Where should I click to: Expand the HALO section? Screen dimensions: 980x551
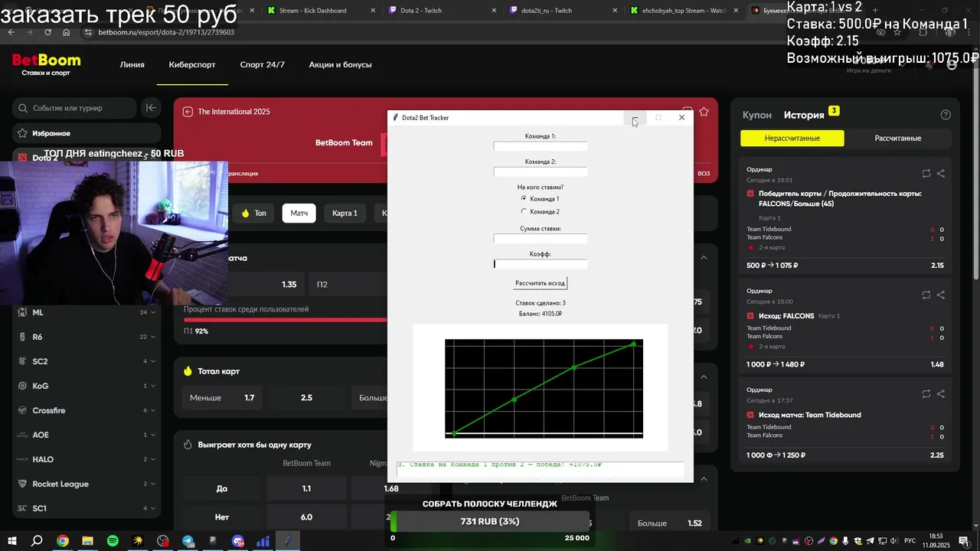[x=153, y=459]
